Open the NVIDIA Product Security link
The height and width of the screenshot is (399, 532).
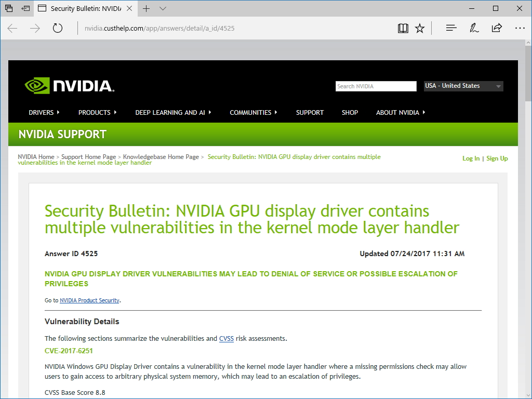tap(89, 300)
